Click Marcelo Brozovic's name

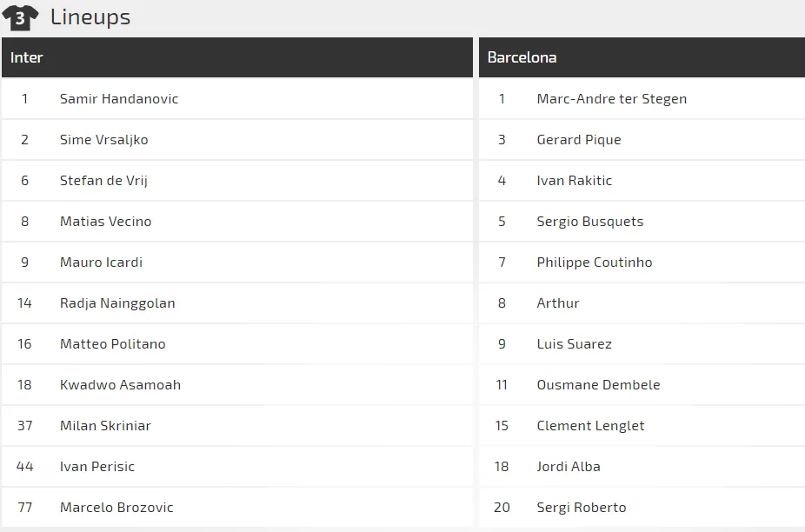coord(116,508)
